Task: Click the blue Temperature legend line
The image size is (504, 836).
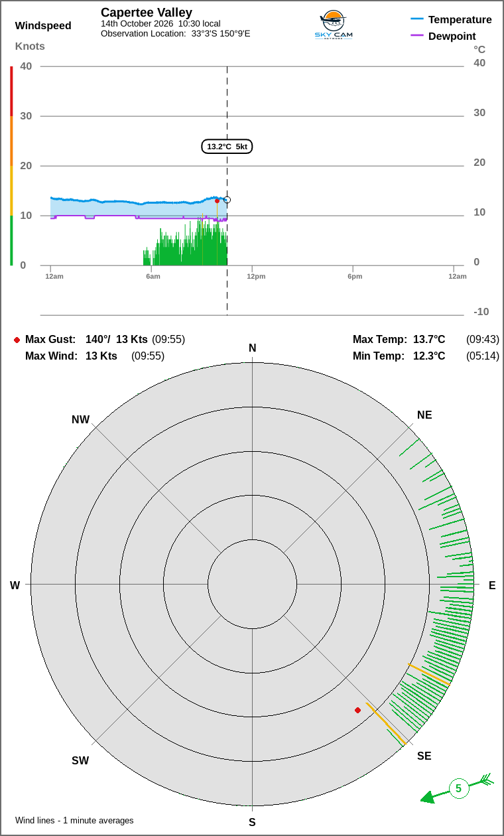Action: pyautogui.click(x=417, y=19)
